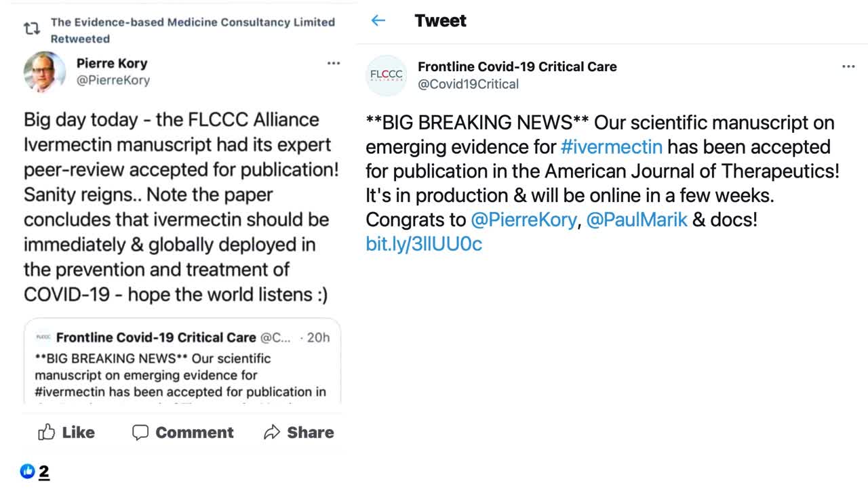This screenshot has width=868, height=488.
Task: Open FLCCC Alliance profile avatar
Action: click(387, 75)
